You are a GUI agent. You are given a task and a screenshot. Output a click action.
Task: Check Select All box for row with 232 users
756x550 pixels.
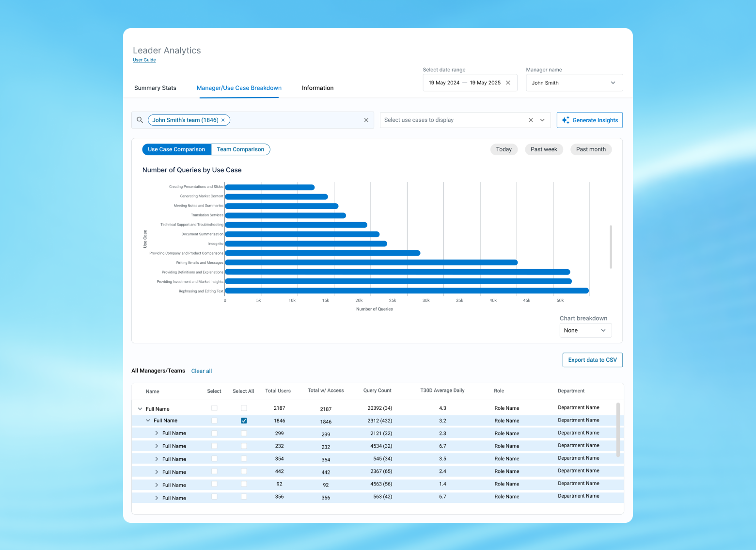tap(244, 446)
